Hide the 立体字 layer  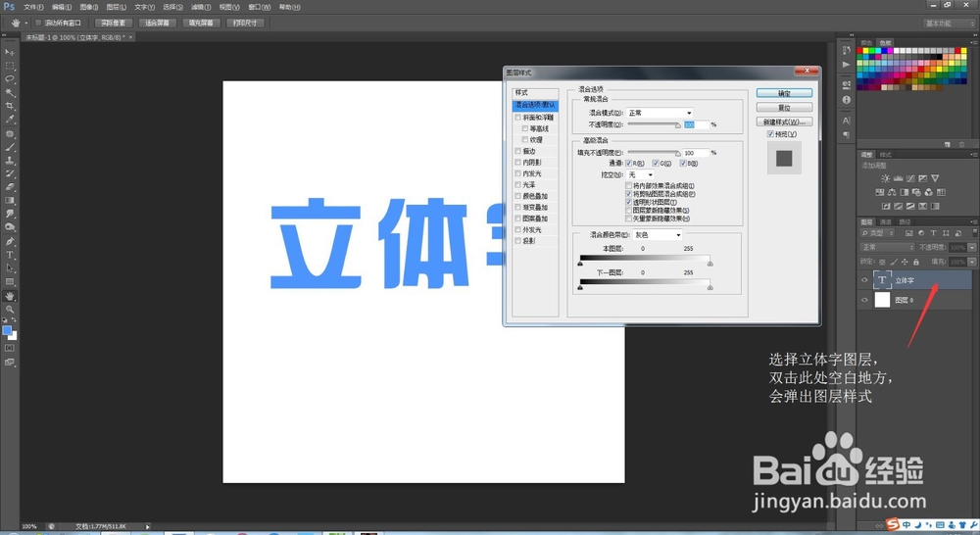click(864, 280)
